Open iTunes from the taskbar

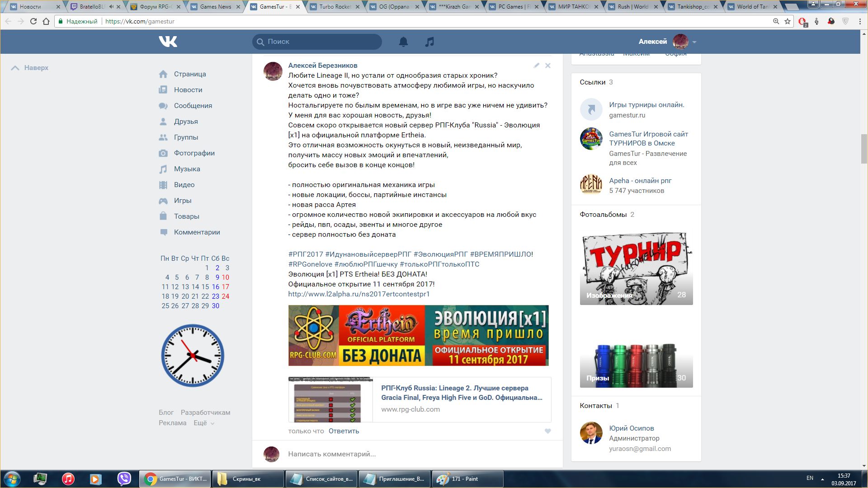coord(68,479)
